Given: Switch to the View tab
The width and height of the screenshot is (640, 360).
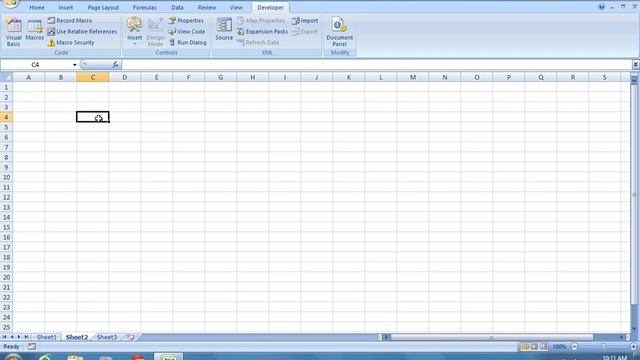Looking at the screenshot, I should pyautogui.click(x=236, y=7).
